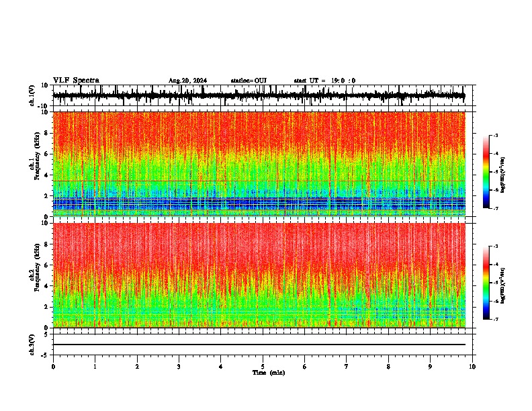Click the "ch.1(V)" axis label
Image resolution: width=532 pixels, height=411 pixels.
32,95
